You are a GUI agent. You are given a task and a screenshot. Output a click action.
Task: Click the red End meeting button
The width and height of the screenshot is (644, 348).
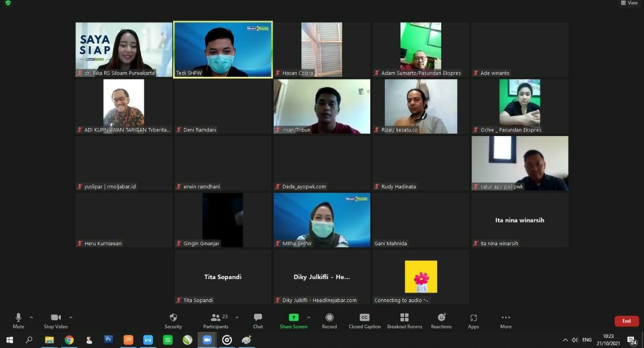point(626,321)
